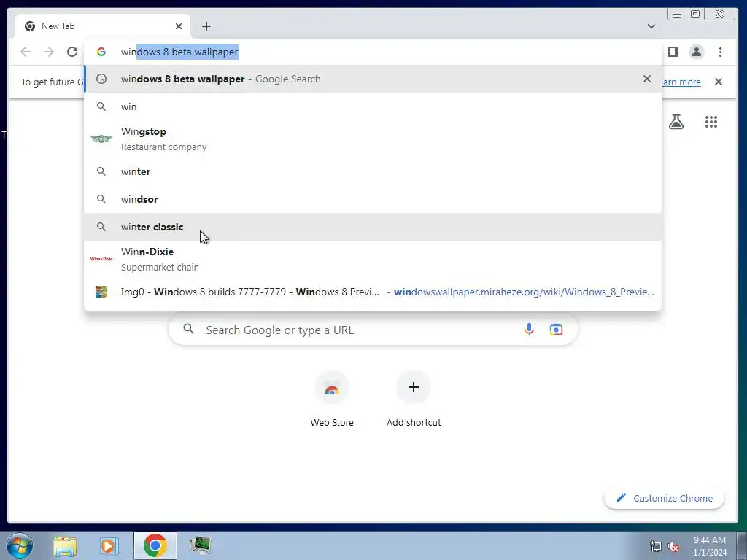Open Customize Chrome button

pyautogui.click(x=665, y=498)
